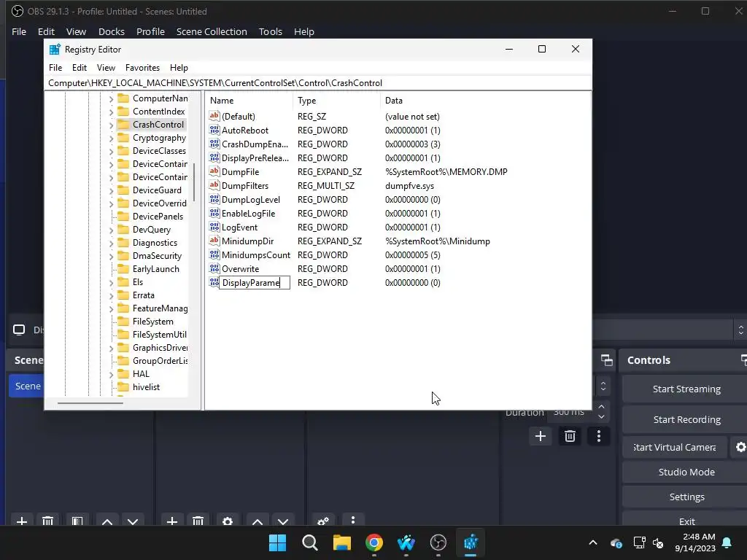Remove selected scene with trash icon
The height and width of the screenshot is (560, 747).
pos(47,521)
